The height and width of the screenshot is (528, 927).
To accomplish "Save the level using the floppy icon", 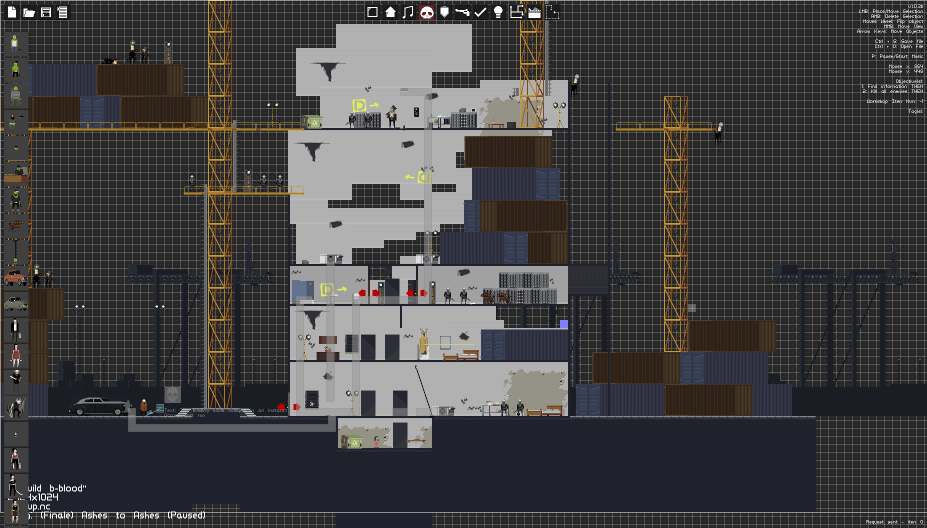I will click(46, 12).
